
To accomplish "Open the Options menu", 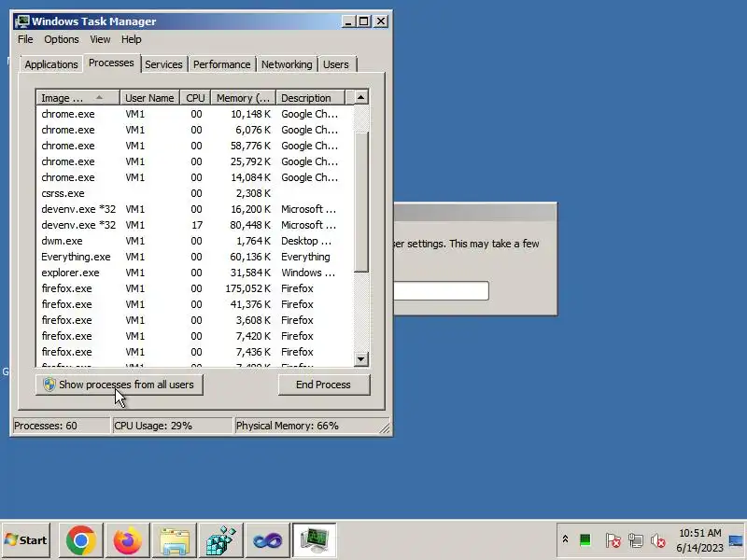I will tap(62, 39).
